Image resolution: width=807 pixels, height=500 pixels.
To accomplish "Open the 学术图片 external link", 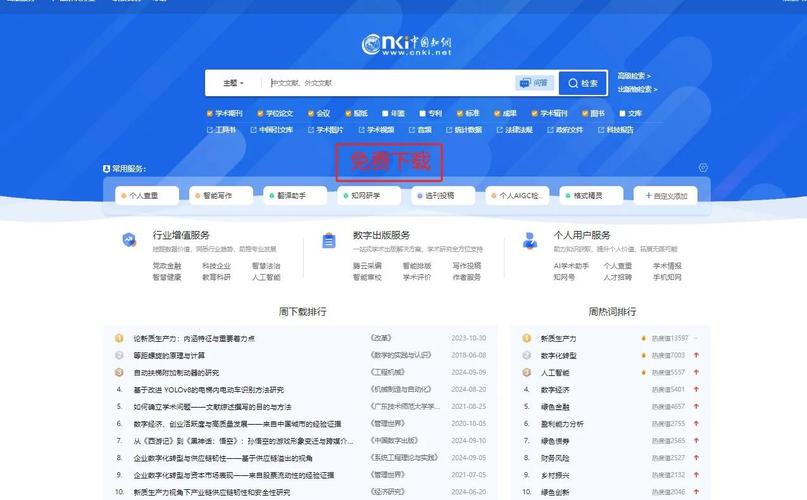I will coord(325,130).
